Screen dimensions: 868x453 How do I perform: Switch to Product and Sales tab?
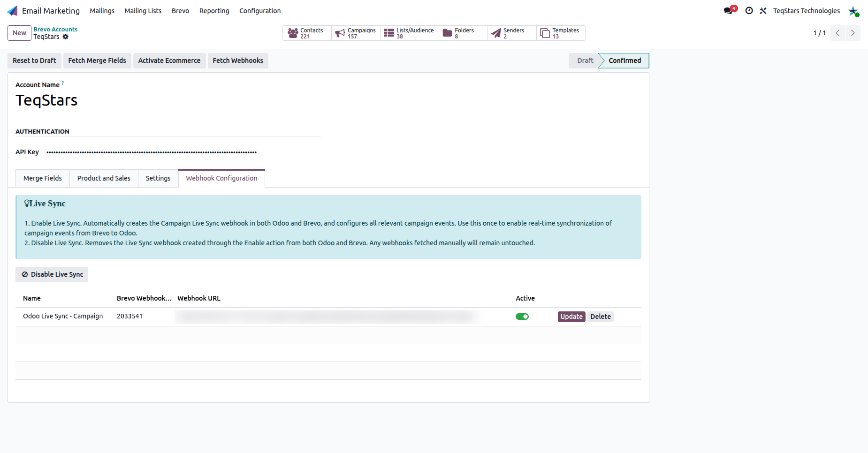click(104, 178)
